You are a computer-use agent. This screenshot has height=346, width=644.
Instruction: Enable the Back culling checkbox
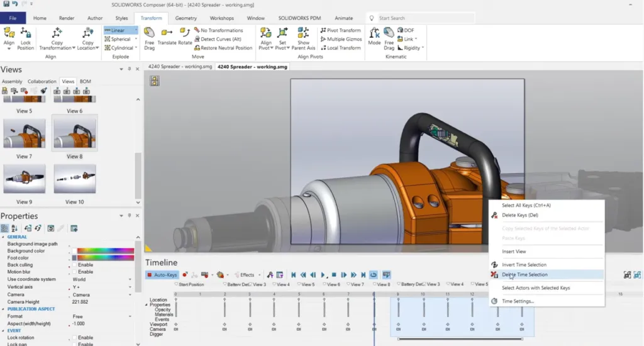tap(75, 265)
